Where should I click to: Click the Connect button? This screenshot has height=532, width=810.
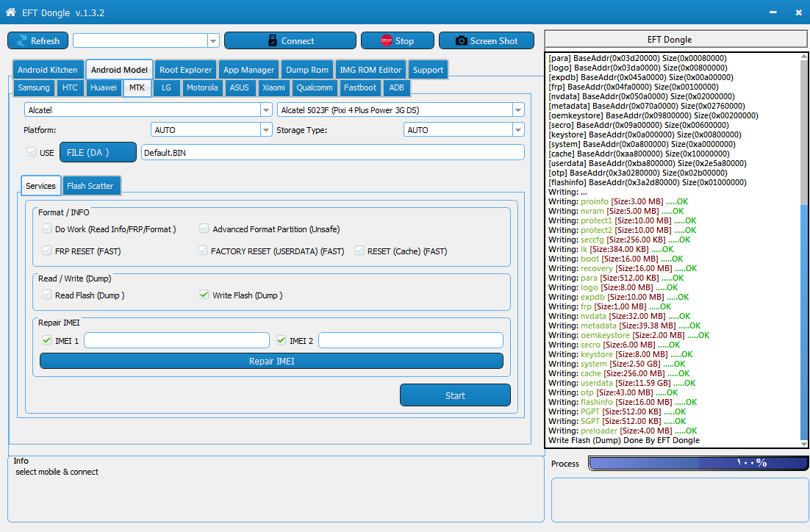coord(290,41)
